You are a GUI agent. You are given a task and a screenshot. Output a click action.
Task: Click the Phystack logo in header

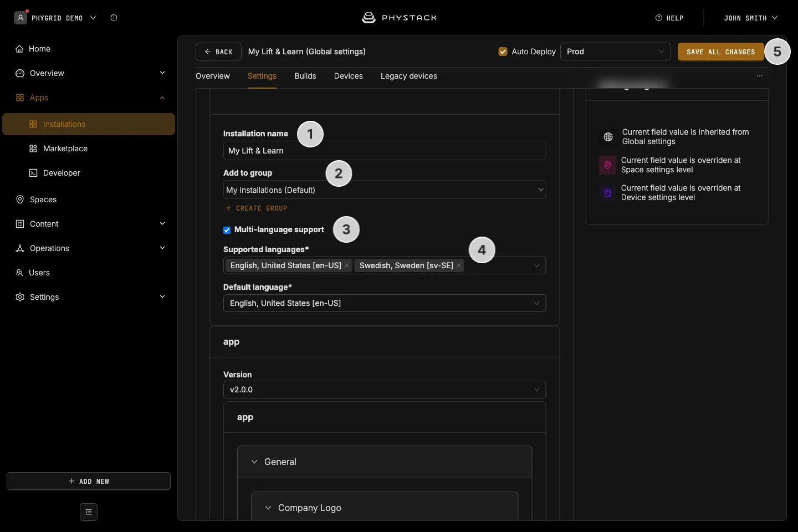[x=399, y=18]
